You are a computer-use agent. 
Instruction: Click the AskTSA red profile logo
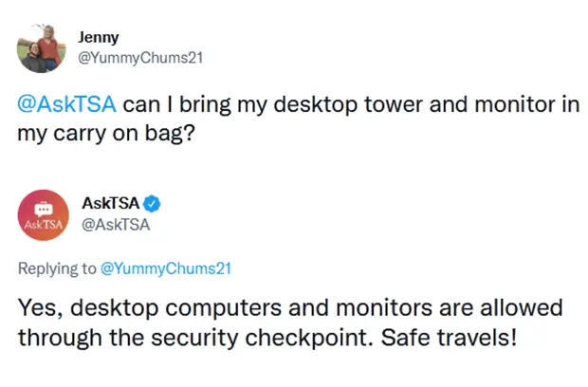click(x=44, y=215)
